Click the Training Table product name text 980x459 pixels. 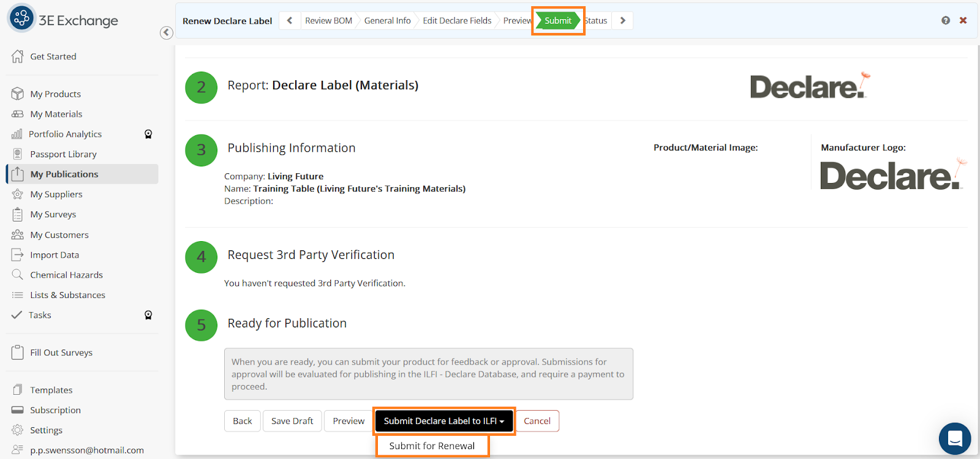[360, 188]
